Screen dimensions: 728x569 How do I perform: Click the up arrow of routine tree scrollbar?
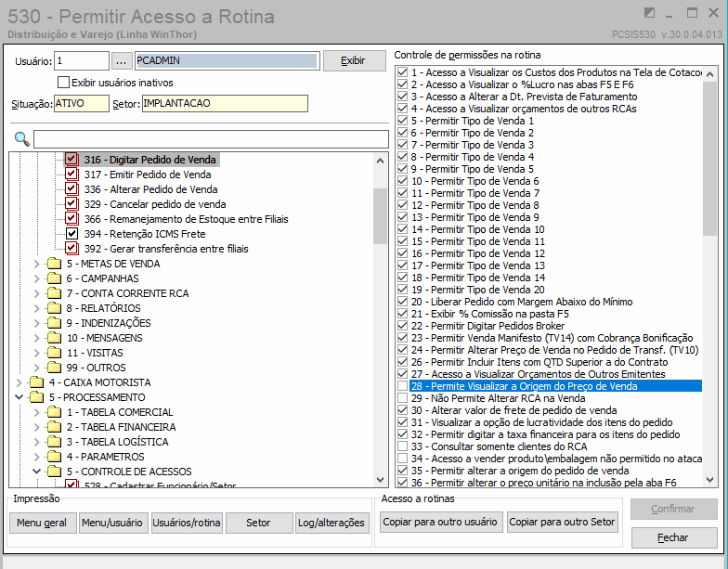point(380,161)
